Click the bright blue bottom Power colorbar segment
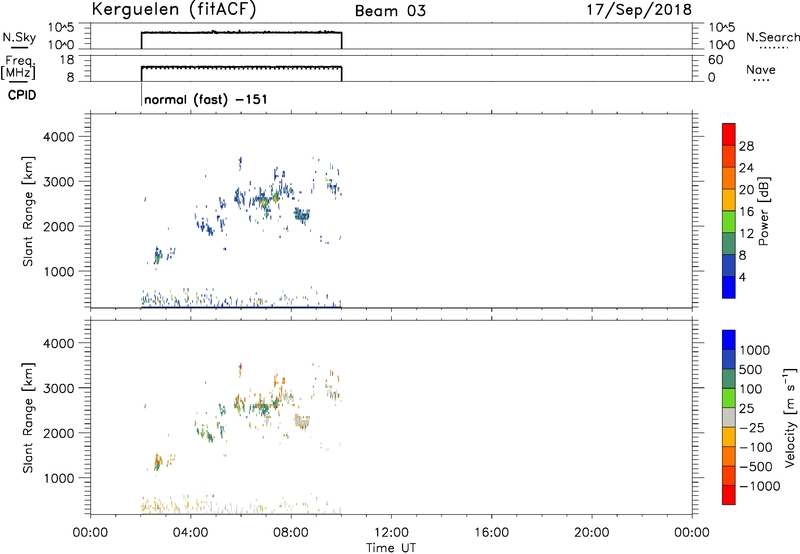The height and width of the screenshot is (554, 800). click(729, 287)
